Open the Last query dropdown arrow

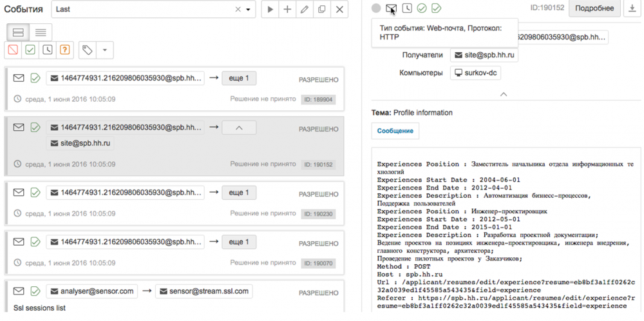248,10
